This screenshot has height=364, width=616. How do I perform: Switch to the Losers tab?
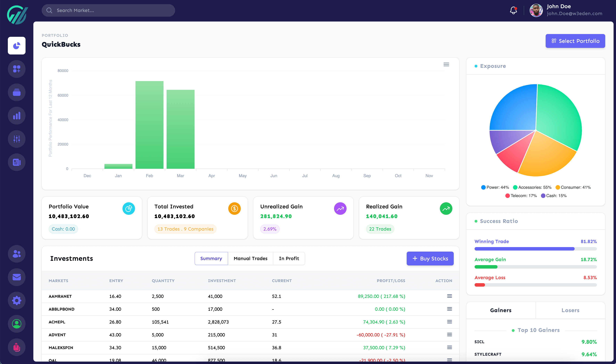570,310
